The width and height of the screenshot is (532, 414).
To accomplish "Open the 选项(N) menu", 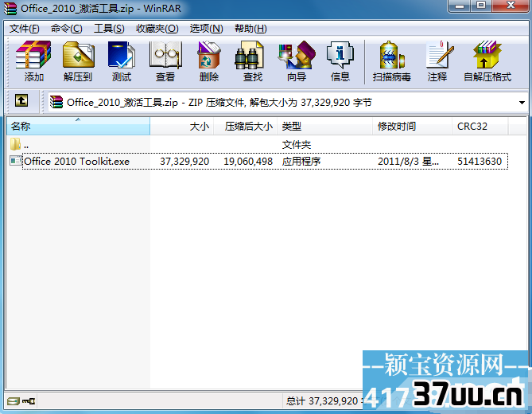I will [206, 29].
